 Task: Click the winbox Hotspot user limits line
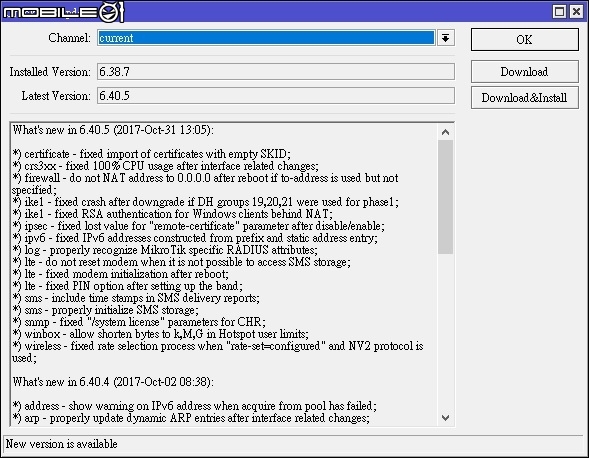(160, 334)
